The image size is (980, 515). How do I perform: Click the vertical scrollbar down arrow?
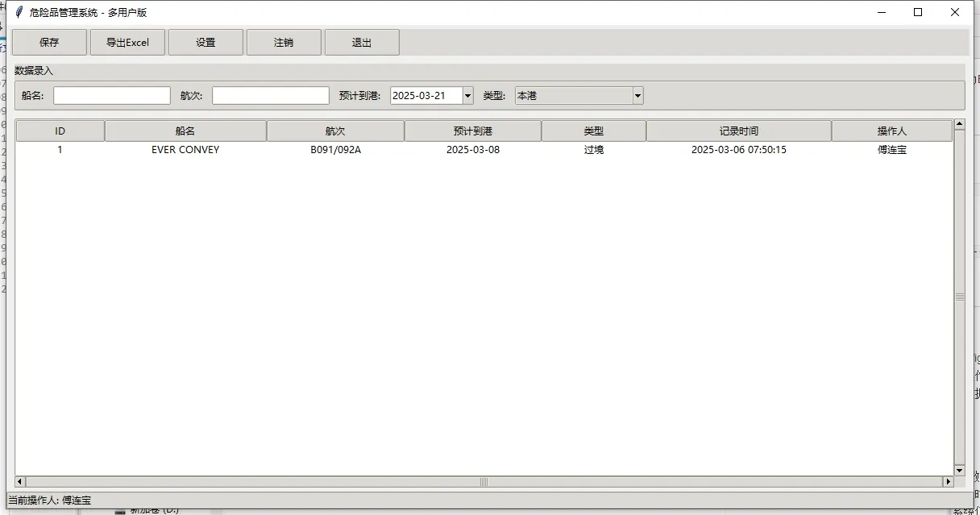959,470
